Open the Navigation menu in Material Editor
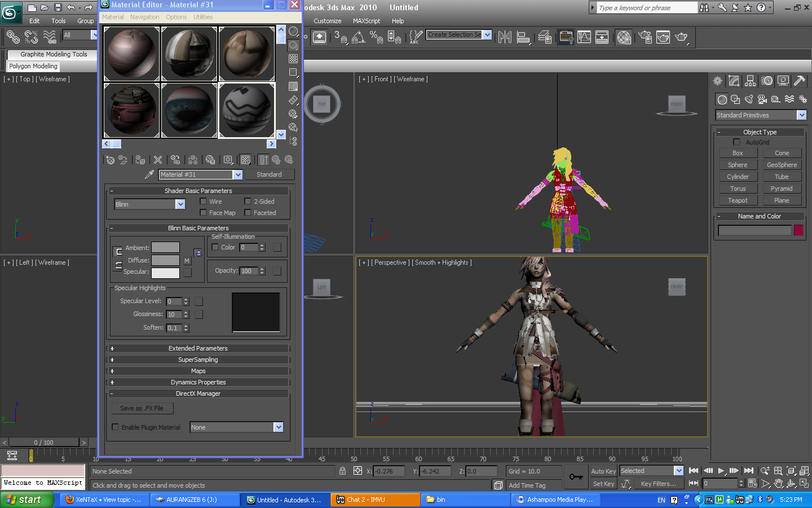Viewport: 812px width, 508px height. 145,17
